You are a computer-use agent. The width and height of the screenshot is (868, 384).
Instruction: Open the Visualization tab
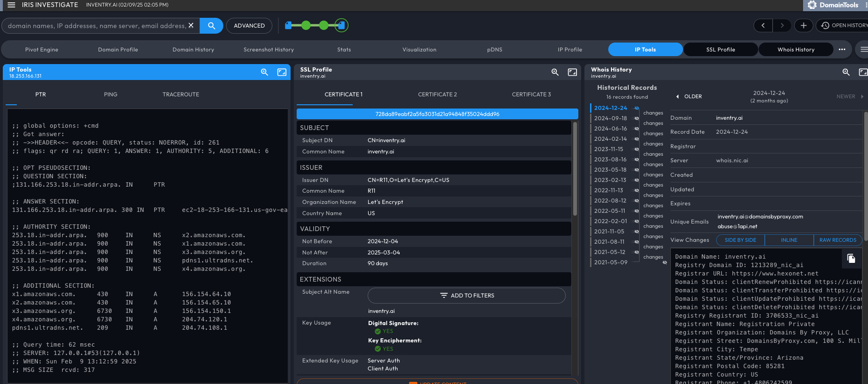[x=420, y=50]
